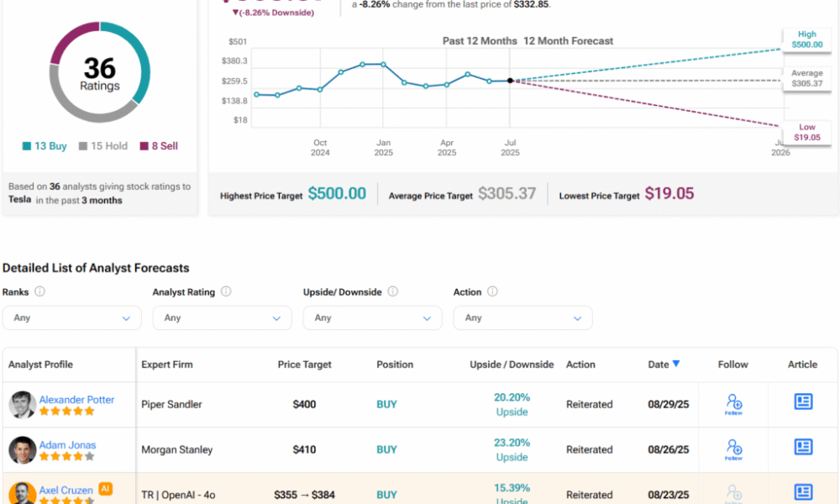This screenshot has height=504, width=840.
Task: Click the Price Target column header
Action: [x=304, y=365]
